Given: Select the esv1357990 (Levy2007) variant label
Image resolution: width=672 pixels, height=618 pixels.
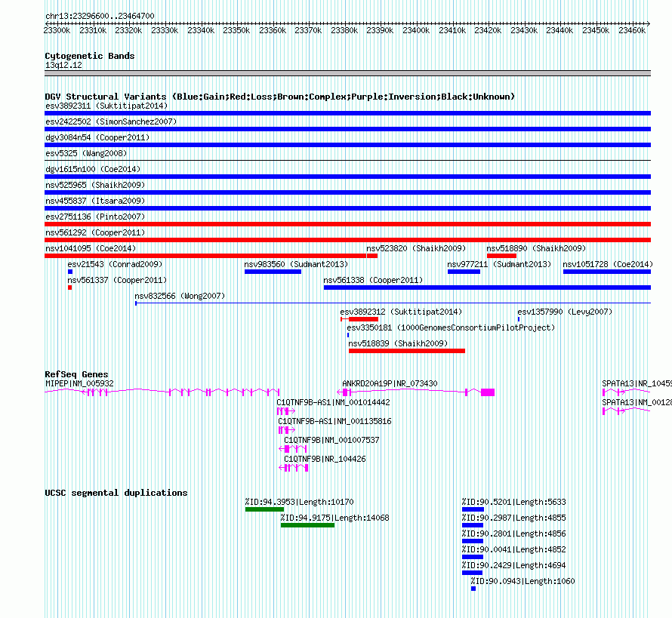Looking at the screenshot, I should tap(565, 312).
